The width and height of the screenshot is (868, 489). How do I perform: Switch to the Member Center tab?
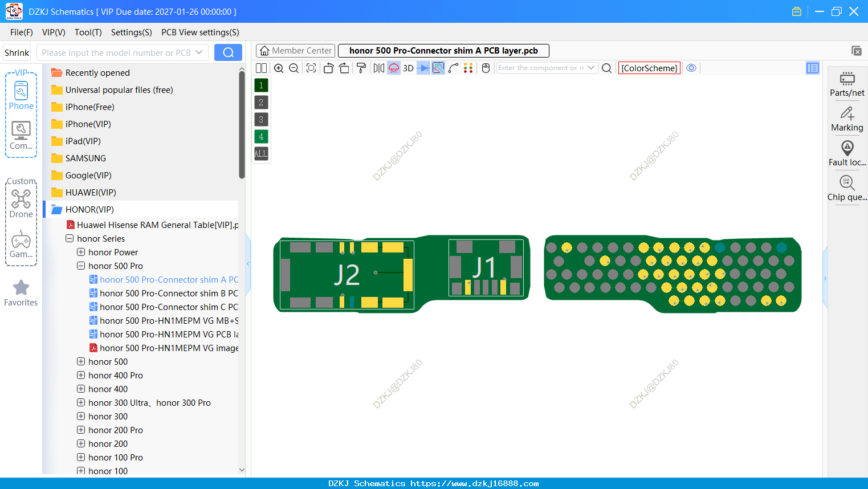(295, 51)
